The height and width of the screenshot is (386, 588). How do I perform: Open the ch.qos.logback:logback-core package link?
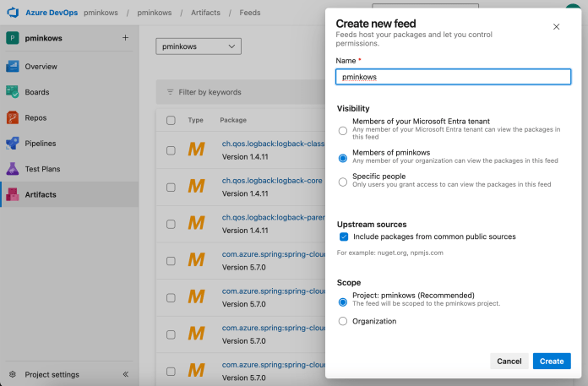tap(272, 181)
